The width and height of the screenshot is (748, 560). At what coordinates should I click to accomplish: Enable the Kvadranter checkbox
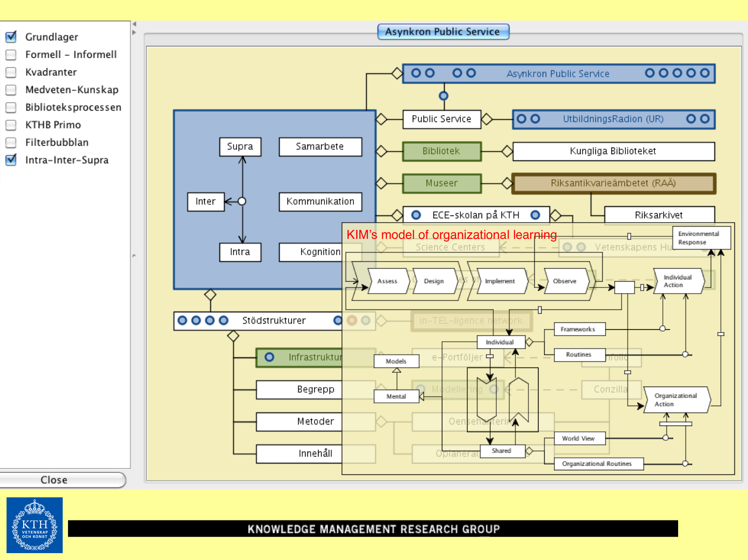[11, 72]
